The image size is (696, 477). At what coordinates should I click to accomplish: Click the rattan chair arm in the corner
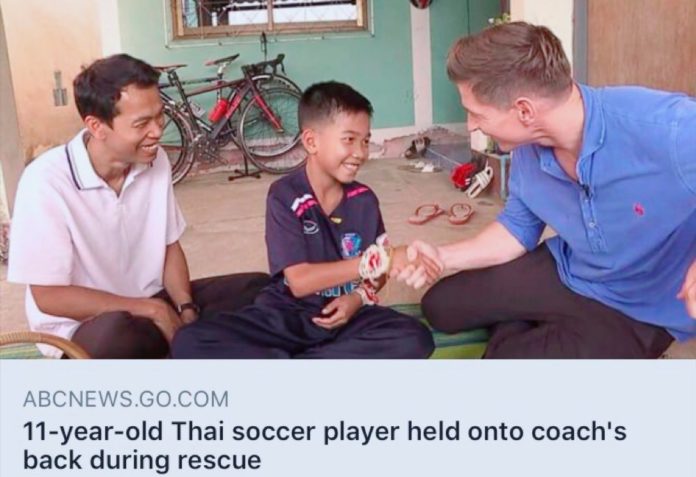tap(43, 344)
